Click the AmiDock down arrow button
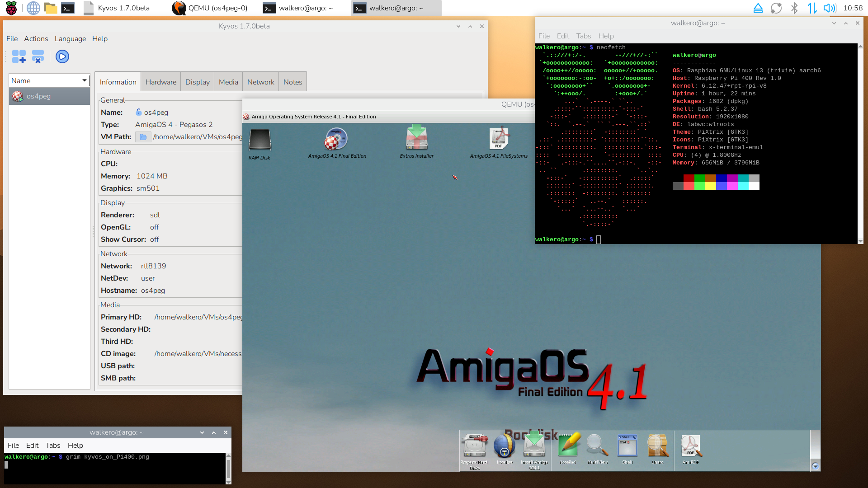868x488 pixels. tap(815, 466)
